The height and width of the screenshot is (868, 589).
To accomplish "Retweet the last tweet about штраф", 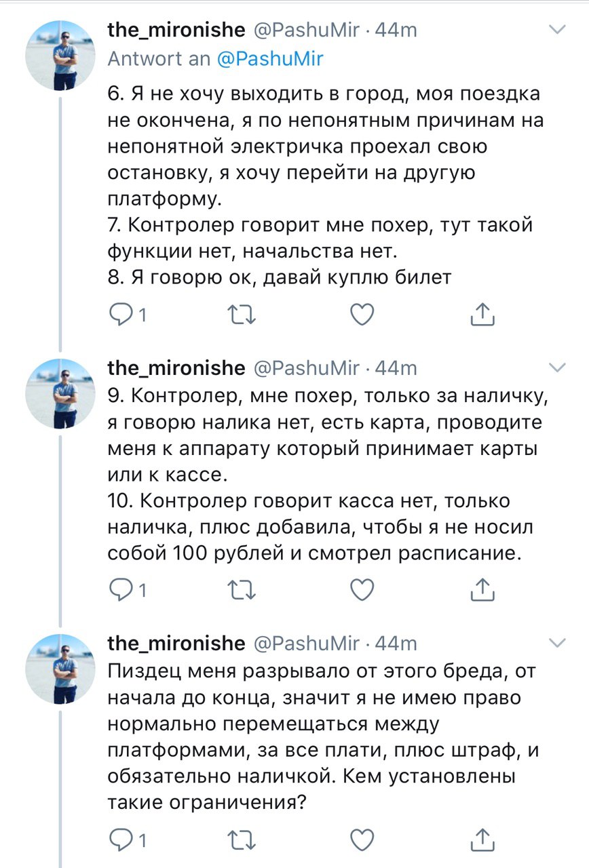I will point(242,838).
